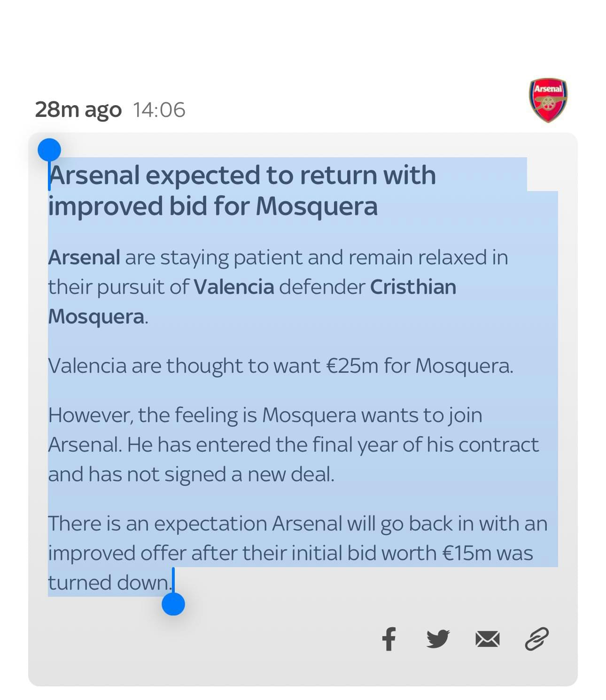
Task: Tap the '28m ago' timestamp
Action: pos(78,110)
